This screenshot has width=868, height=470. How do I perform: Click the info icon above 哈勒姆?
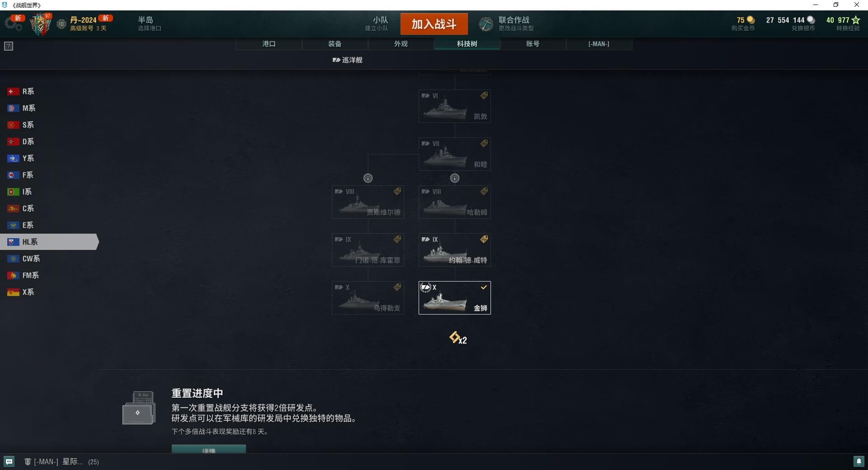pos(455,178)
